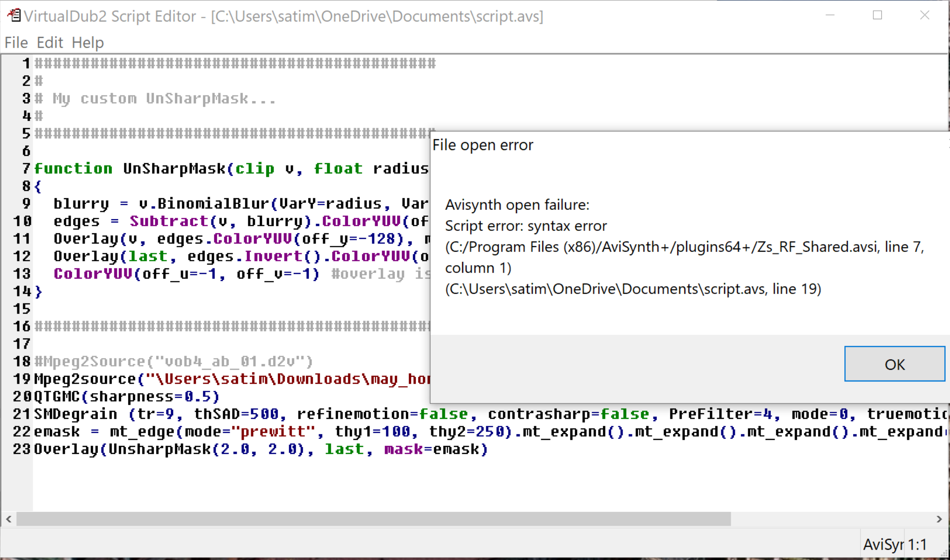Open the Edit menu
The height and width of the screenshot is (560, 950).
[x=50, y=43]
